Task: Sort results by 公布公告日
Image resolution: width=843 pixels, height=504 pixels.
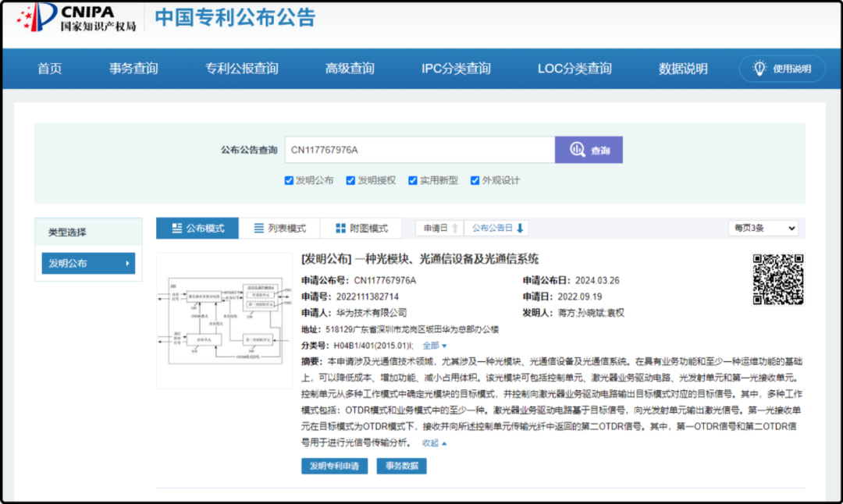Action: [x=496, y=229]
